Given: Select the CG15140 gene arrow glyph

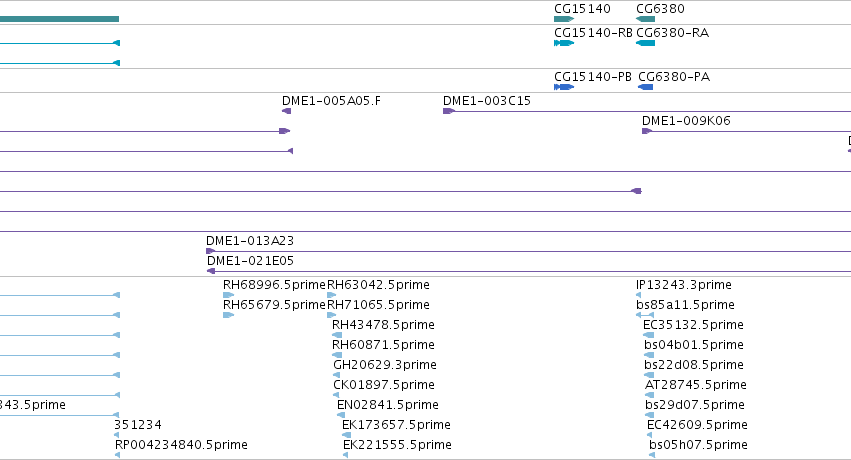Looking at the screenshot, I should click(564, 19).
